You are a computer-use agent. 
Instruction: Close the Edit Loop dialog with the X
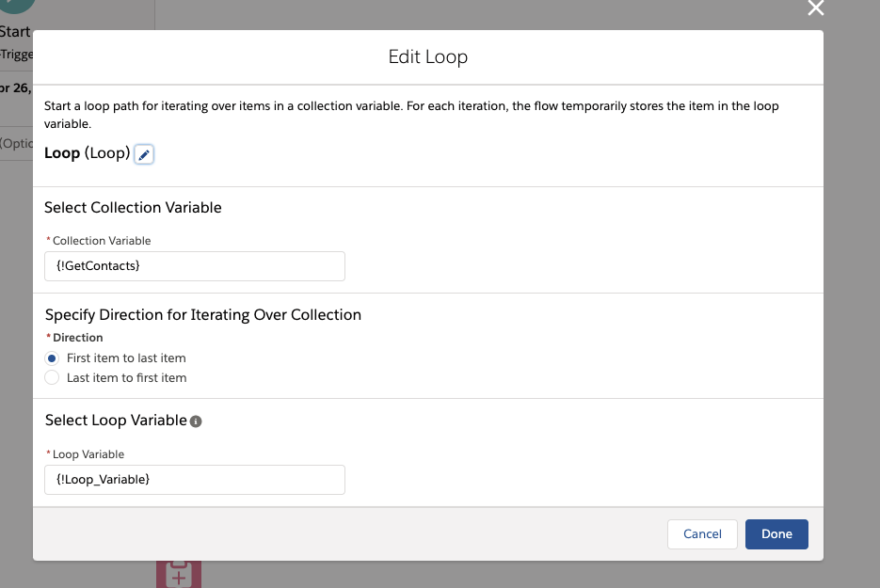[815, 8]
